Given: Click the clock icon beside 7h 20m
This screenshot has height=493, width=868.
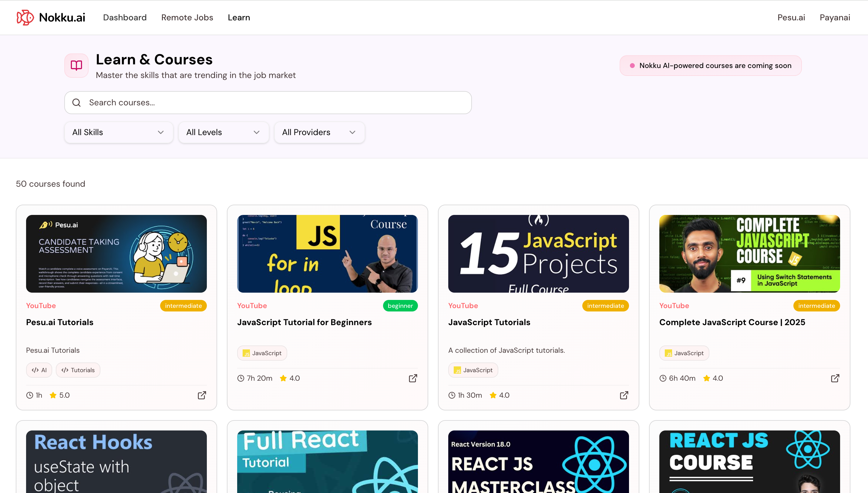Looking at the screenshot, I should point(241,378).
